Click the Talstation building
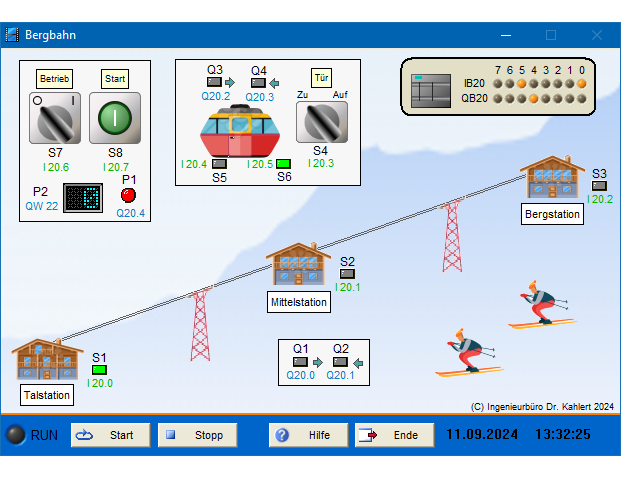The image size is (621, 478). point(47,359)
